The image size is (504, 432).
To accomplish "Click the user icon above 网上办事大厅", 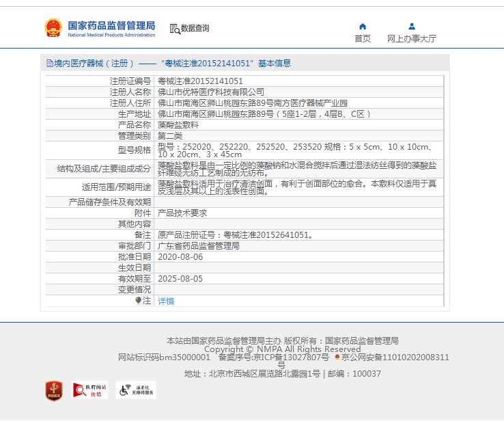I will [412, 27].
